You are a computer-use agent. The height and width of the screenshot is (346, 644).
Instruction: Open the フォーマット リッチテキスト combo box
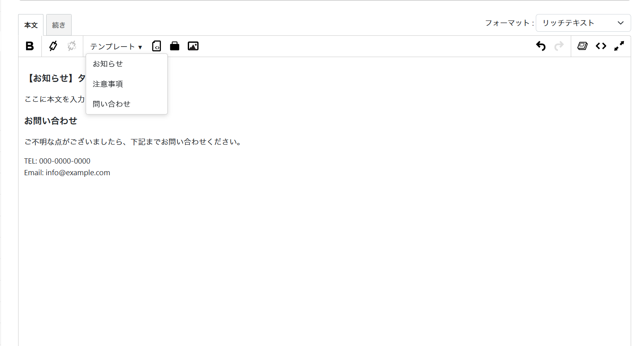pos(583,23)
